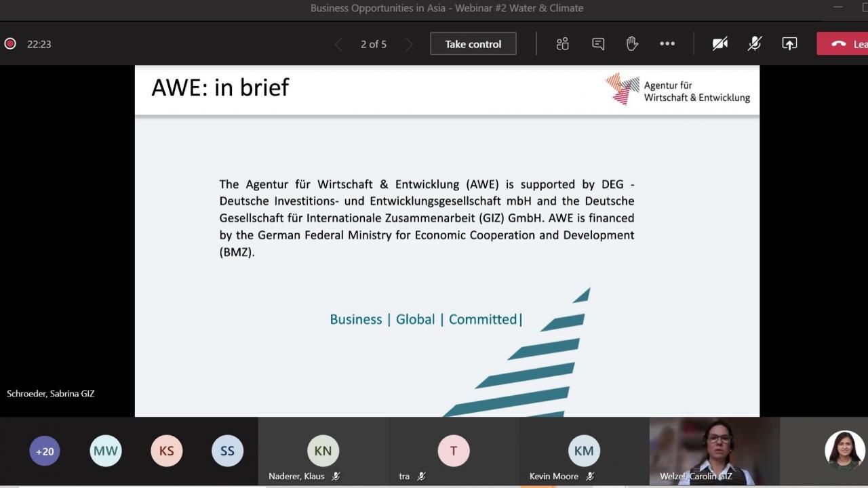Click the self-view avatar photo
Image resolution: width=868 pixels, height=488 pixels.
click(845, 451)
